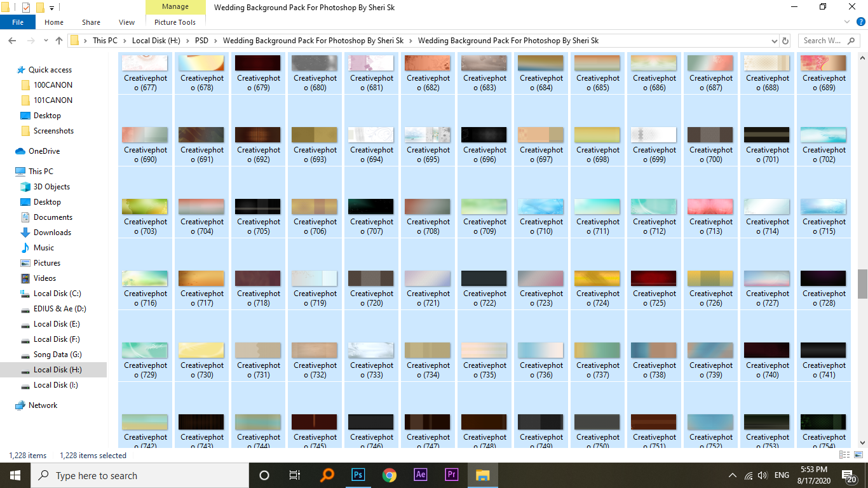Screen dimensions: 868x488
Task: Click New Folder quick access toolbar icon
Action: pyautogui.click(x=40, y=8)
